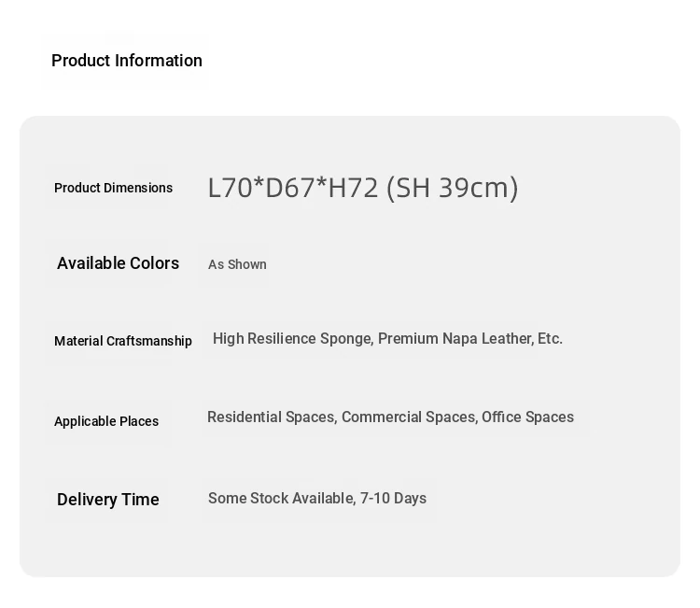Select the High Resilience Sponge text
This screenshot has height=608, width=700.
[292, 339]
